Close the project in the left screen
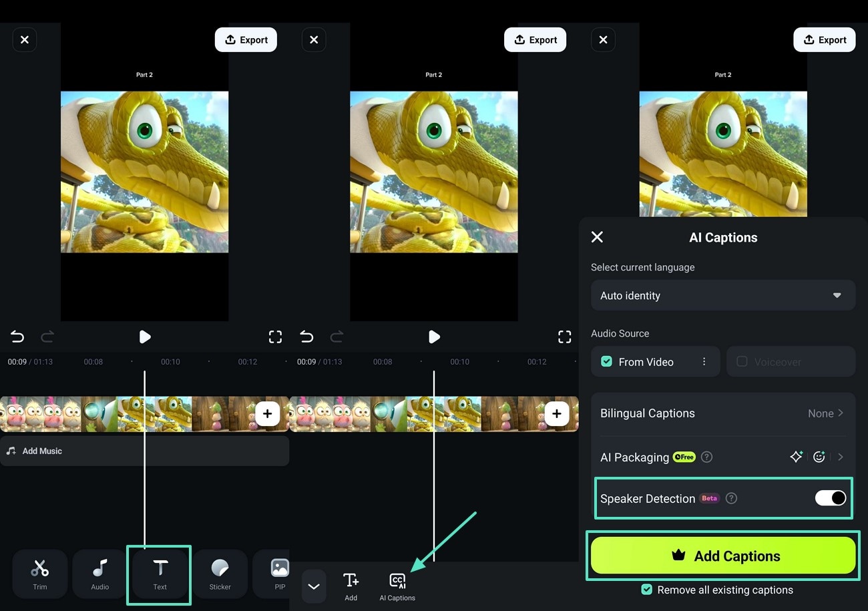The width and height of the screenshot is (868, 611). point(25,40)
